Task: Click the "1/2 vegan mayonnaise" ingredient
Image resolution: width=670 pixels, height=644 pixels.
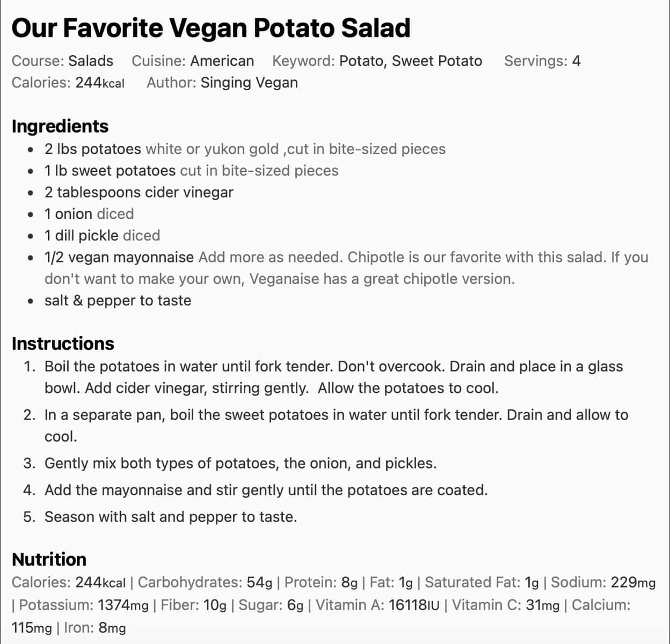Action: [x=119, y=258]
